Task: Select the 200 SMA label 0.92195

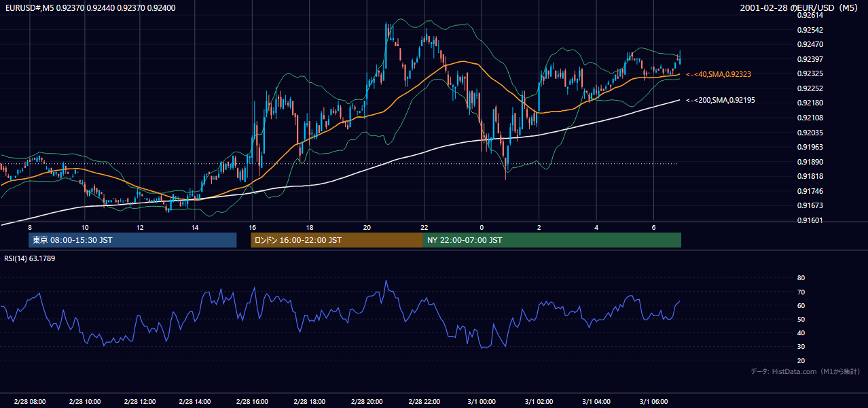Action: (x=721, y=100)
